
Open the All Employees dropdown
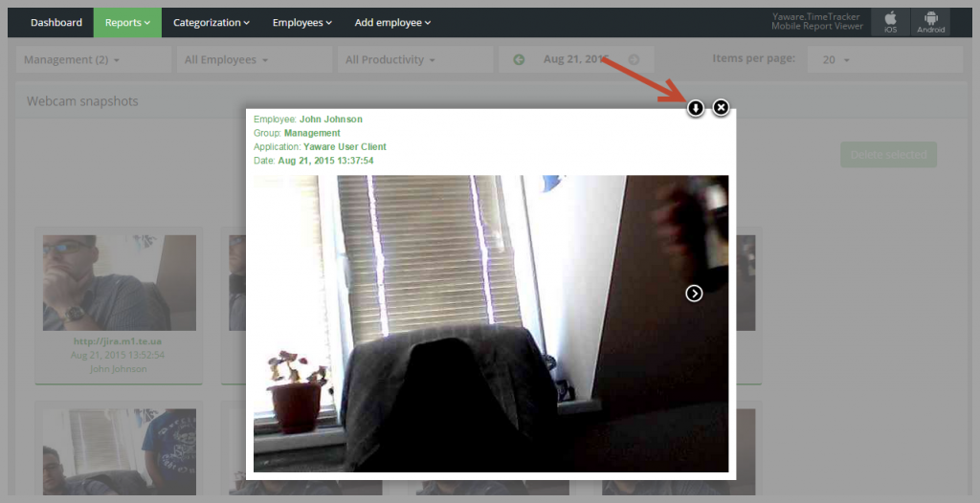click(x=255, y=59)
